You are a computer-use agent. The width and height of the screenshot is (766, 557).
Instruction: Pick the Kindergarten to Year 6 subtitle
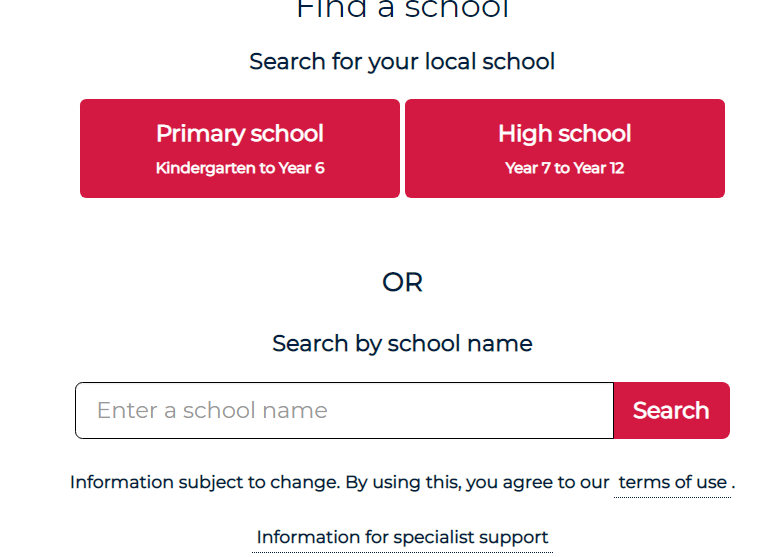coord(240,168)
